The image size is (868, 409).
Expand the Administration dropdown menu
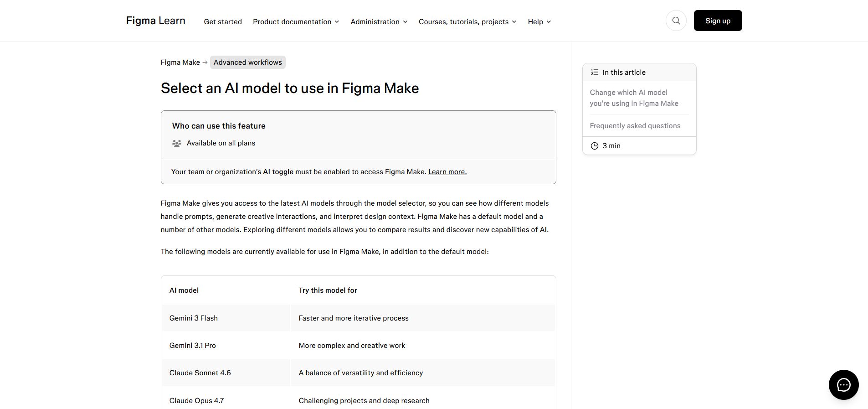click(x=379, y=22)
